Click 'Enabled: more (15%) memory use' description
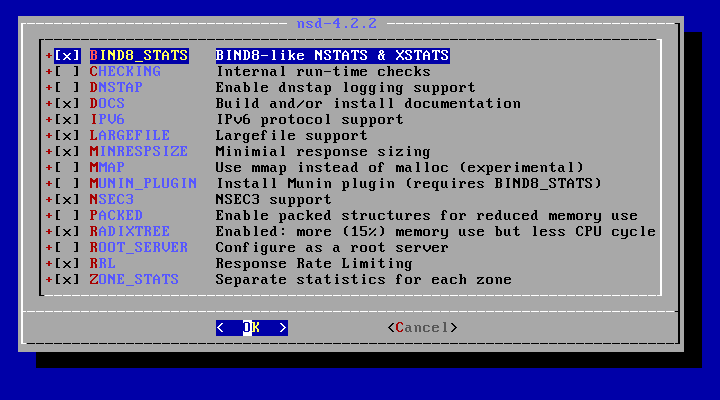The image size is (720, 400). pos(436,231)
